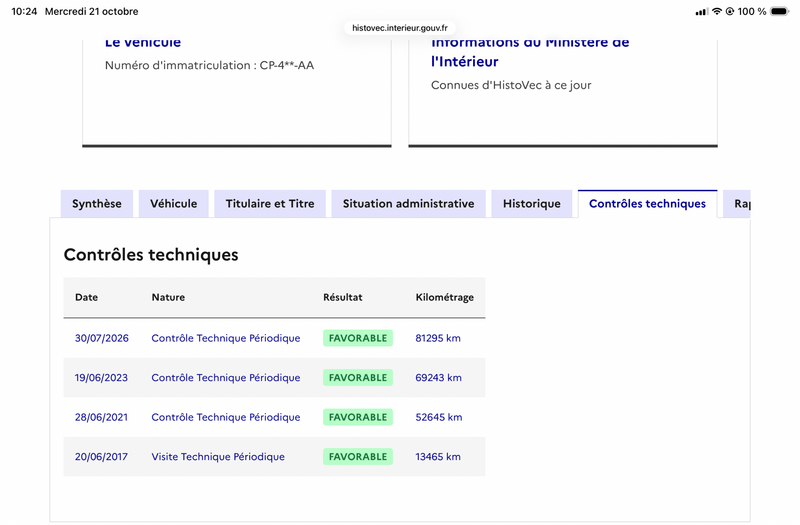The width and height of the screenshot is (800, 525).
Task: Select the Contrôles techniques tab
Action: (647, 204)
